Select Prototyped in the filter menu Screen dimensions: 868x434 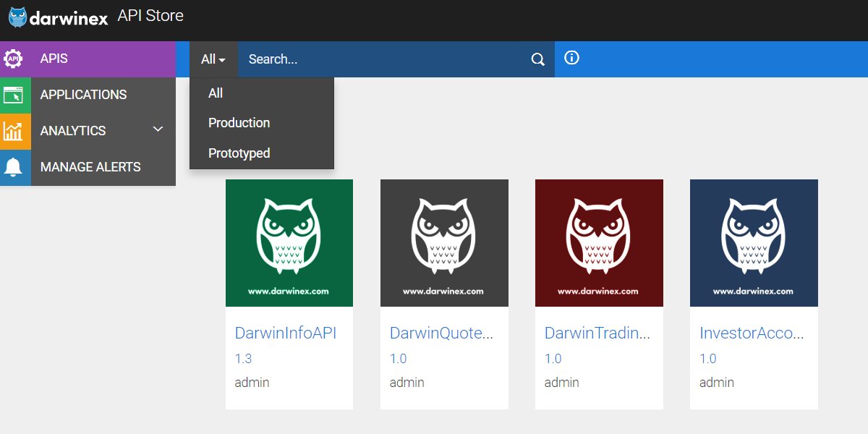(262, 153)
